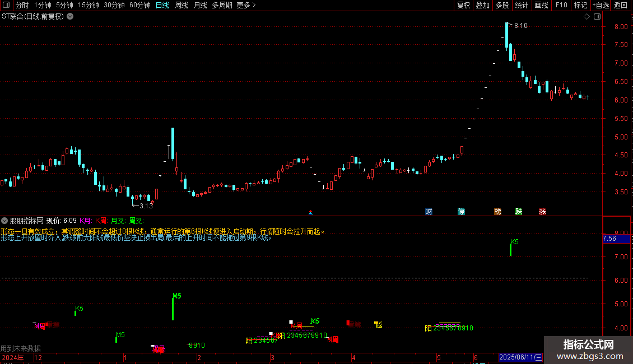Click the small red-blue arrow marker on timeline

pyautogui.click(x=310, y=212)
